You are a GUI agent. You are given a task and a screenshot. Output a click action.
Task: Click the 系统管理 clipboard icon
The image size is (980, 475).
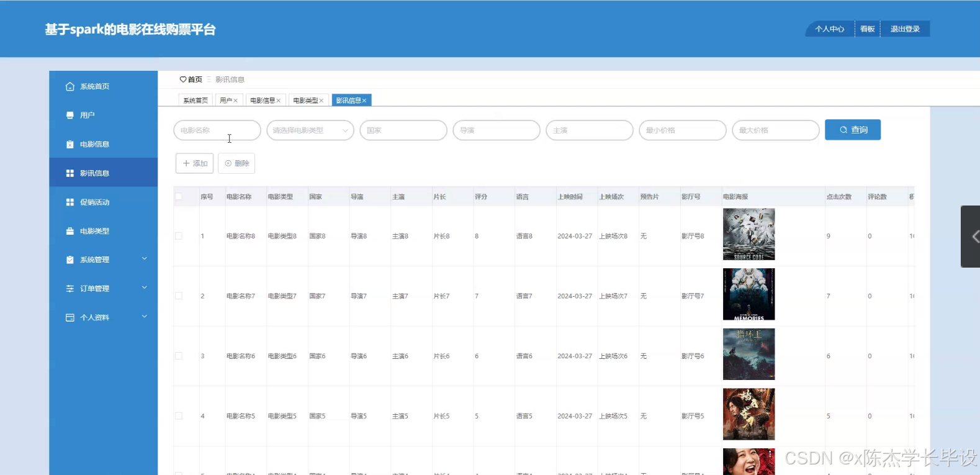point(70,260)
